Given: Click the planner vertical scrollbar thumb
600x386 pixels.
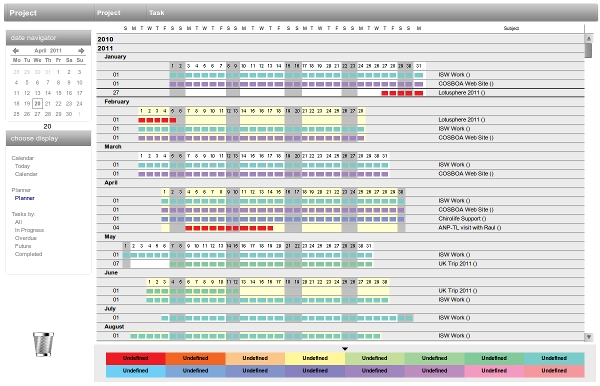Looking at the screenshot, I should coord(589,50).
